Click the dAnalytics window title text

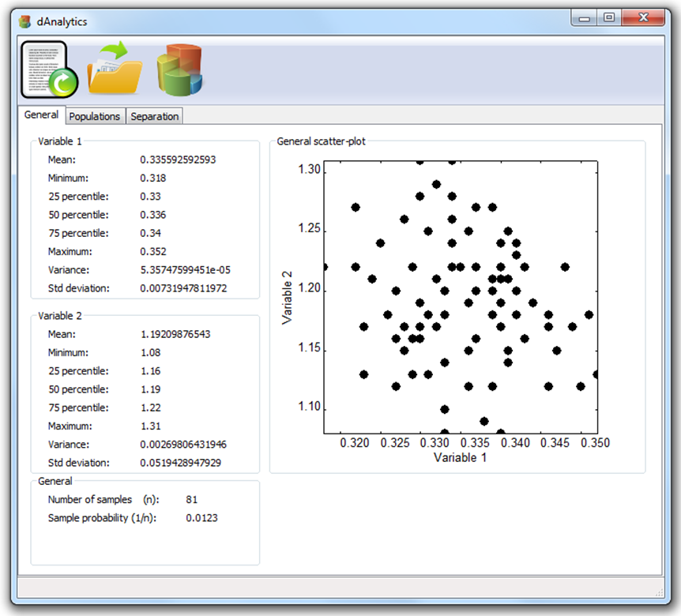(62, 21)
